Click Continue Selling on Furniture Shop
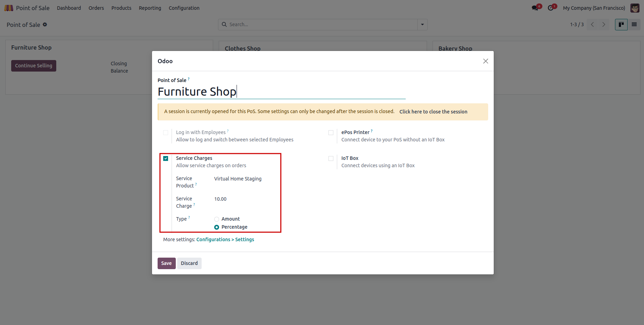Viewport: 644px width, 325px height. click(x=34, y=66)
